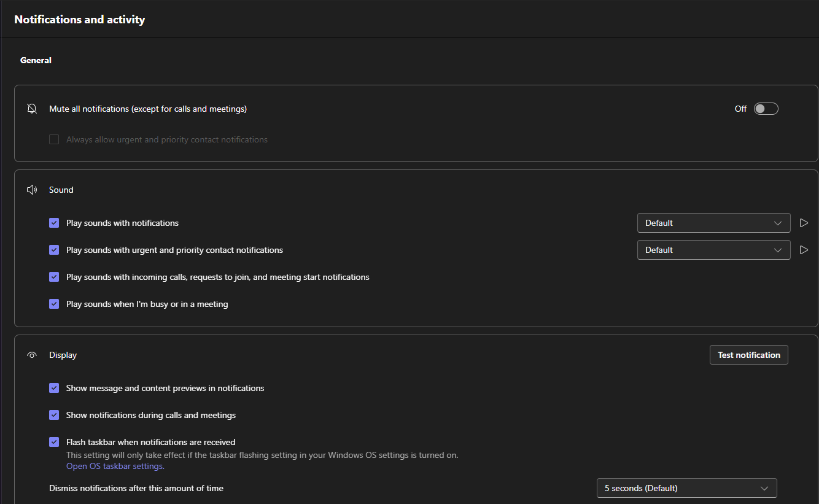The image size is (819, 504).
Task: Play preview of the notifications sound
Action: pyautogui.click(x=804, y=223)
